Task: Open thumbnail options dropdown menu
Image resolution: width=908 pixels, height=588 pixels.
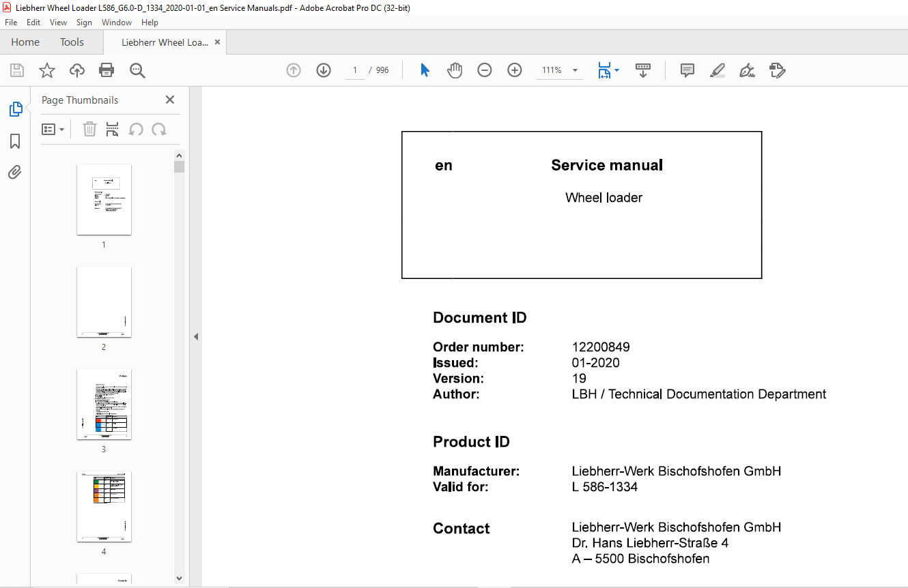Action: [53, 129]
